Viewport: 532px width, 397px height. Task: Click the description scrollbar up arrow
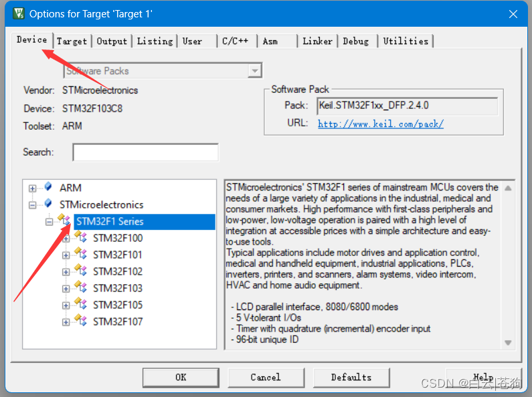[508, 188]
